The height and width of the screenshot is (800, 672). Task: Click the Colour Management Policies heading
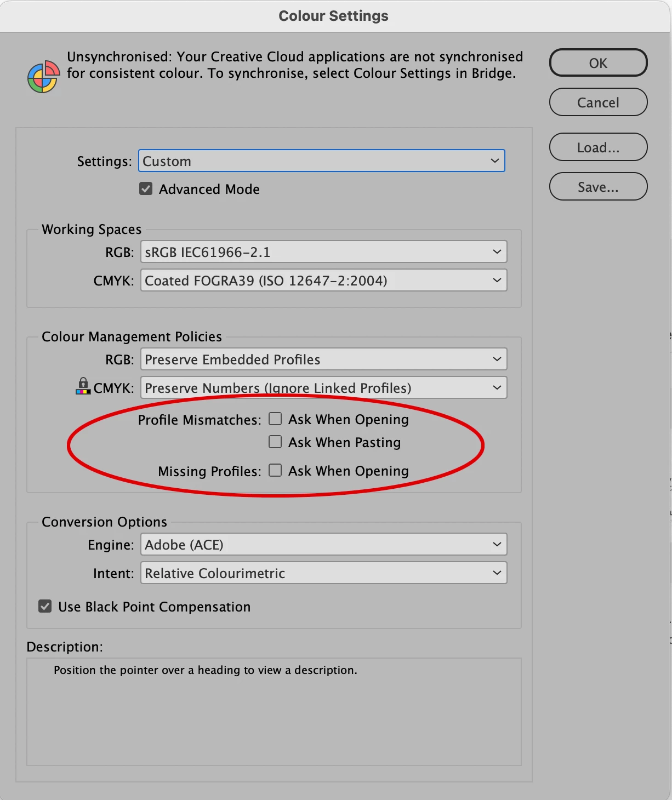coord(132,336)
